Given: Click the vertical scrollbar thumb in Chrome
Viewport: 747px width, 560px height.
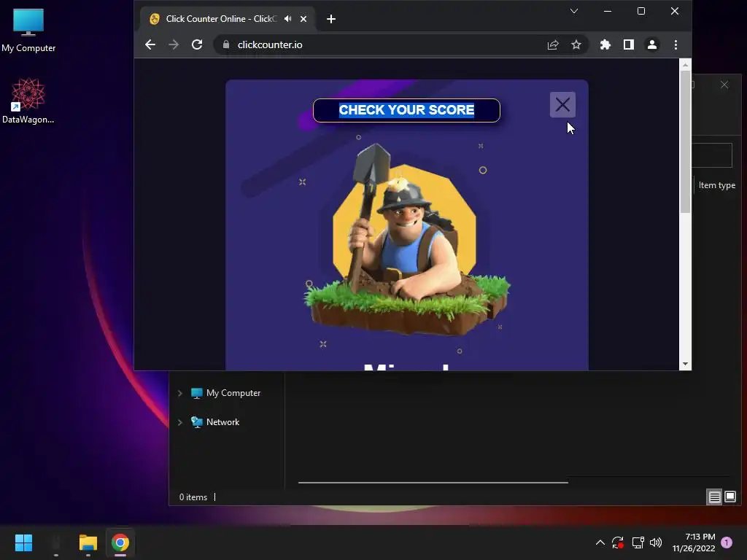Looking at the screenshot, I should [685, 142].
